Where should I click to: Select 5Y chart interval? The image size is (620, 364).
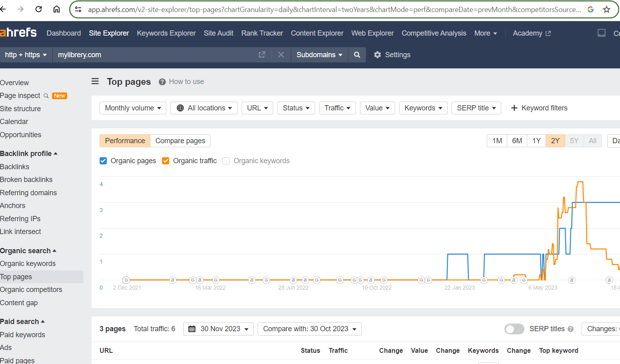(574, 141)
